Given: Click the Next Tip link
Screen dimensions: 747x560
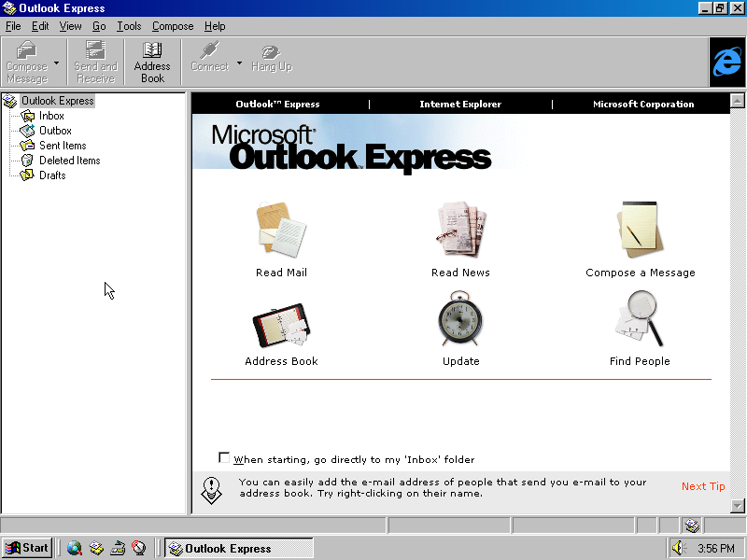Looking at the screenshot, I should point(703,486).
